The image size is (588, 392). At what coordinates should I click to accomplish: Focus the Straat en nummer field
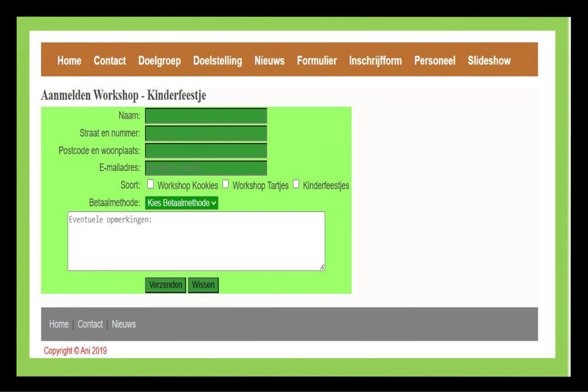206,133
